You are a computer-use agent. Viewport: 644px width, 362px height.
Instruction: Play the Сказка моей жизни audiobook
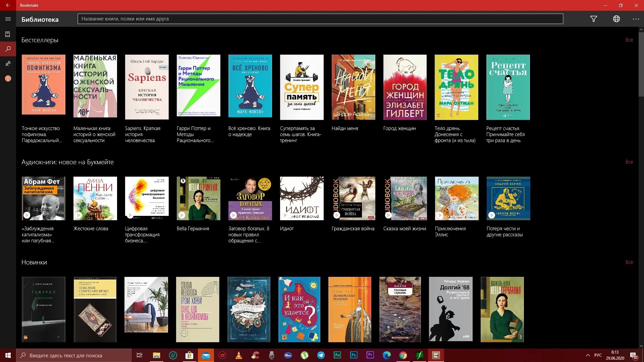[x=388, y=215]
